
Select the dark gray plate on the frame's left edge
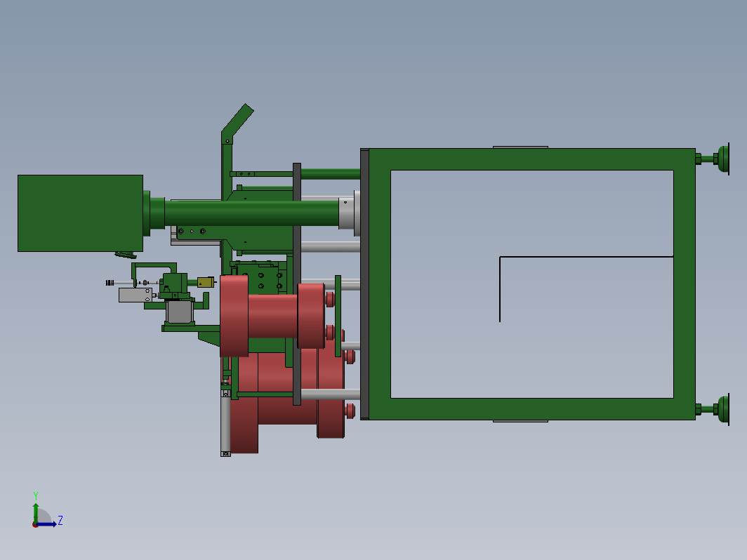coord(364,284)
